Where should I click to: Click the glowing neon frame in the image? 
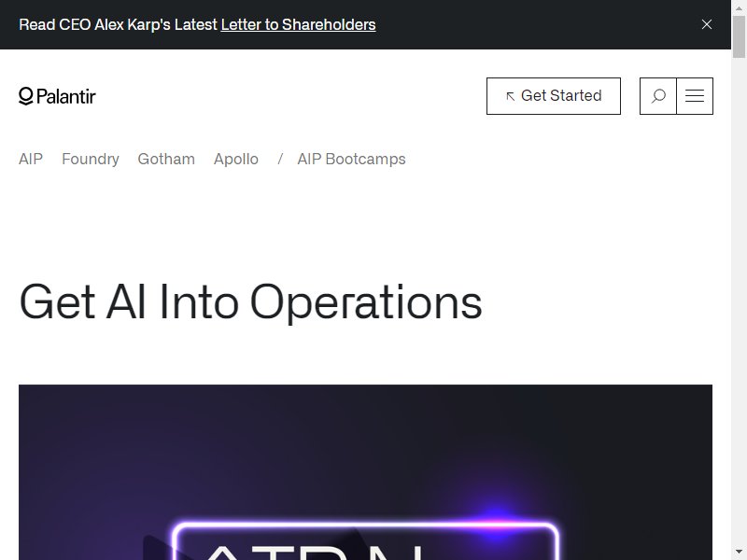click(365, 541)
